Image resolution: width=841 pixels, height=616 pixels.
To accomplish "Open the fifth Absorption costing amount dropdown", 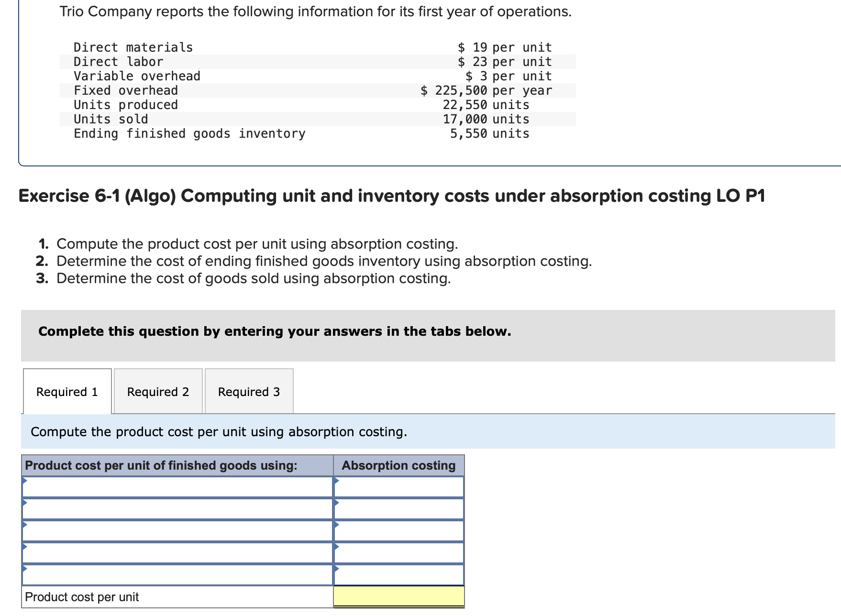I will click(x=398, y=574).
